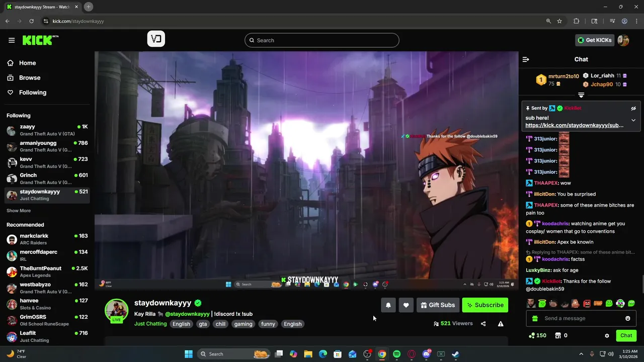This screenshot has width=644, height=362.
Task: Open hanvee recommended channel
Action: (x=47, y=304)
